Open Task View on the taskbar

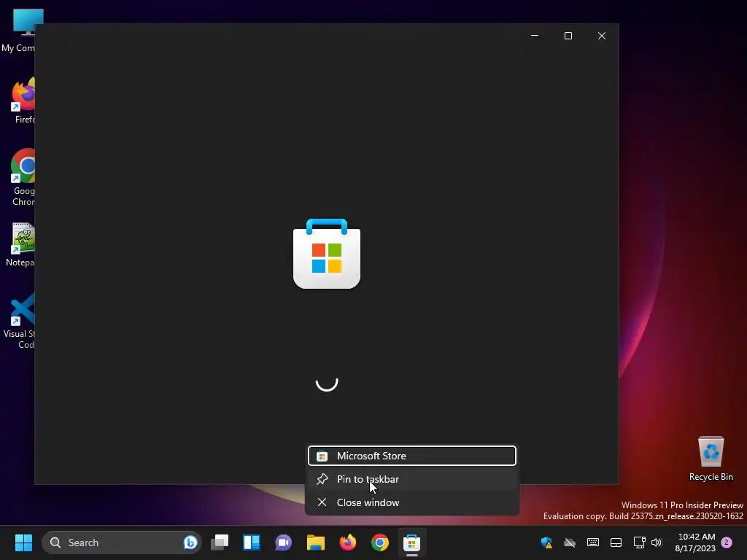coord(220,542)
